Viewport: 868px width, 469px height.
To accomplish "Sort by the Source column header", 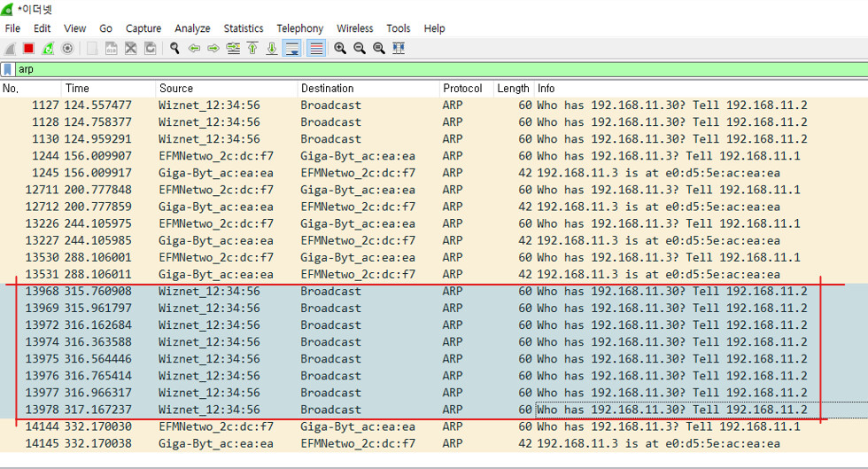I will [227, 88].
